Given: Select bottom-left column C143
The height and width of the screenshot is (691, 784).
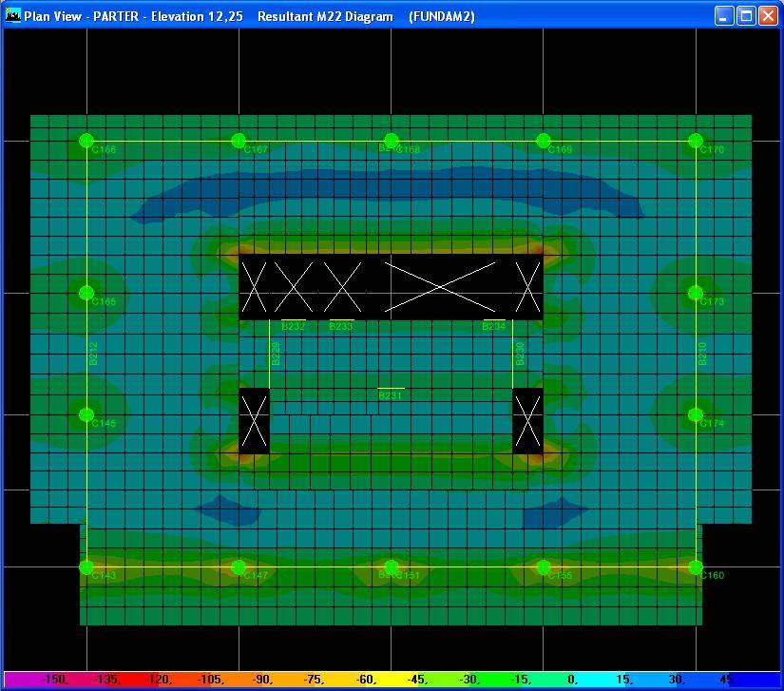Looking at the screenshot, I should pos(86,567).
